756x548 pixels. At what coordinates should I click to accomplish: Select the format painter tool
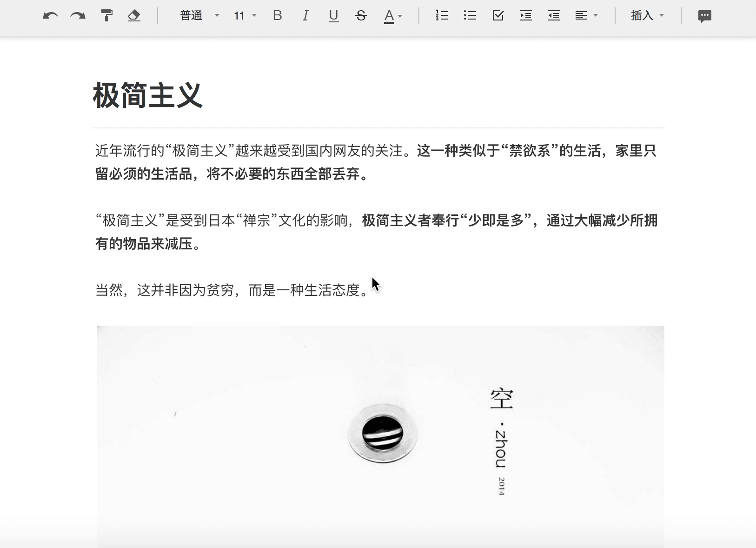click(106, 15)
